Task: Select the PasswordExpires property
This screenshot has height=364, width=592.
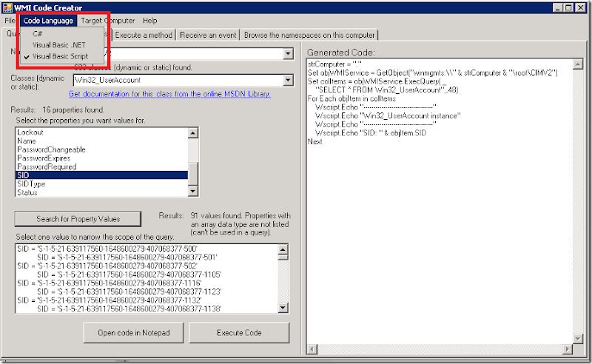Action: 101,158
